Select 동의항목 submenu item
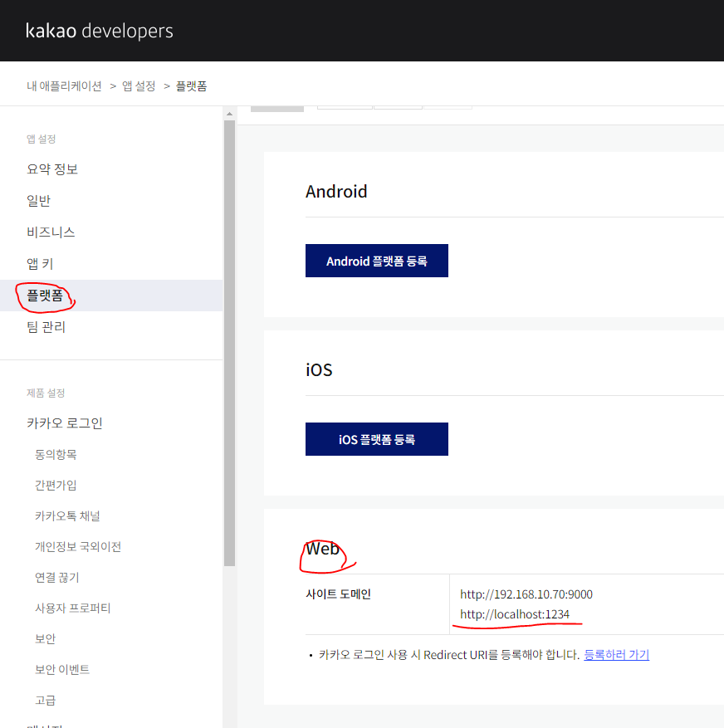The width and height of the screenshot is (724, 728). click(x=56, y=454)
